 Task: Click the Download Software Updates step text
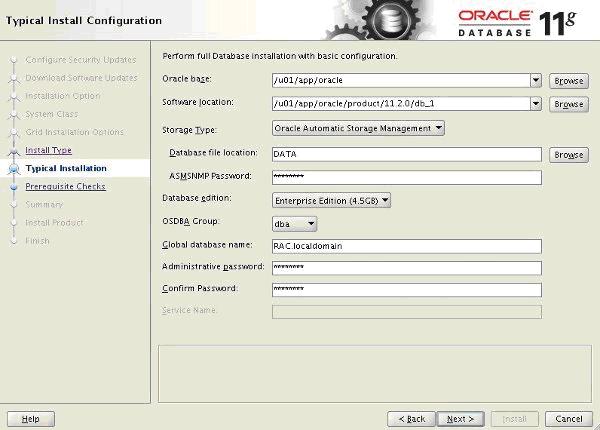click(x=81, y=78)
